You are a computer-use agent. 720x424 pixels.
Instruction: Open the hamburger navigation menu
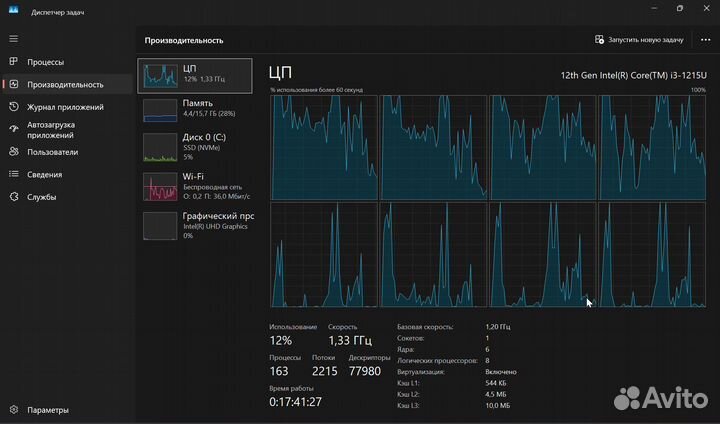pos(13,38)
